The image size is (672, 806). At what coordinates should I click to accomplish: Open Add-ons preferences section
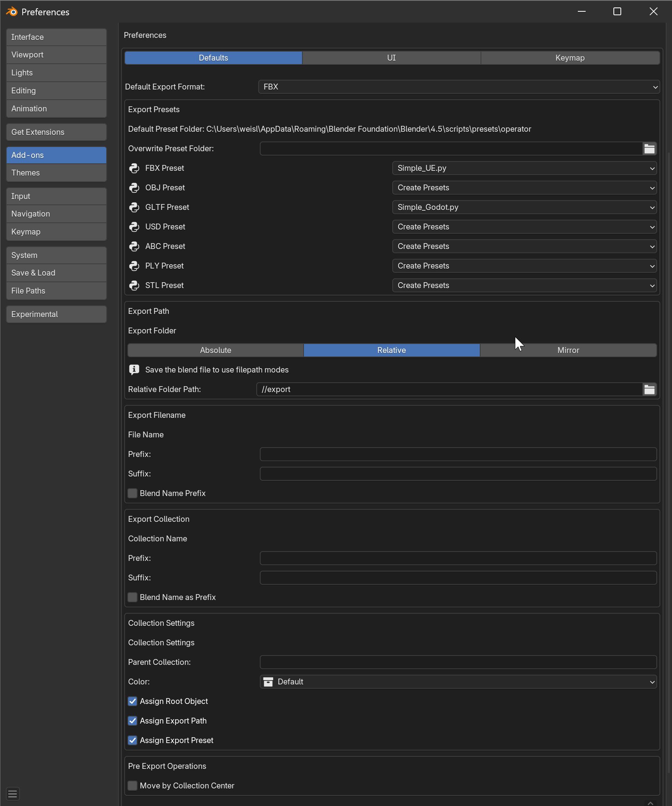(x=56, y=155)
